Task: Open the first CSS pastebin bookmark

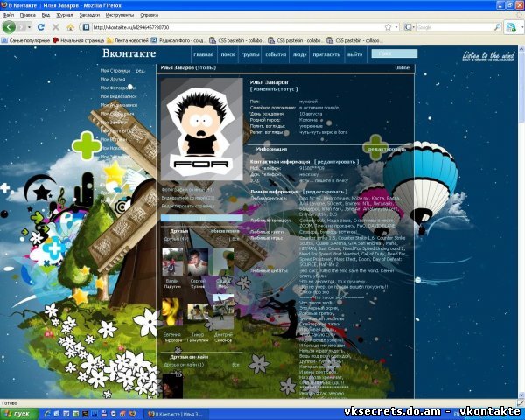Action: pos(236,40)
